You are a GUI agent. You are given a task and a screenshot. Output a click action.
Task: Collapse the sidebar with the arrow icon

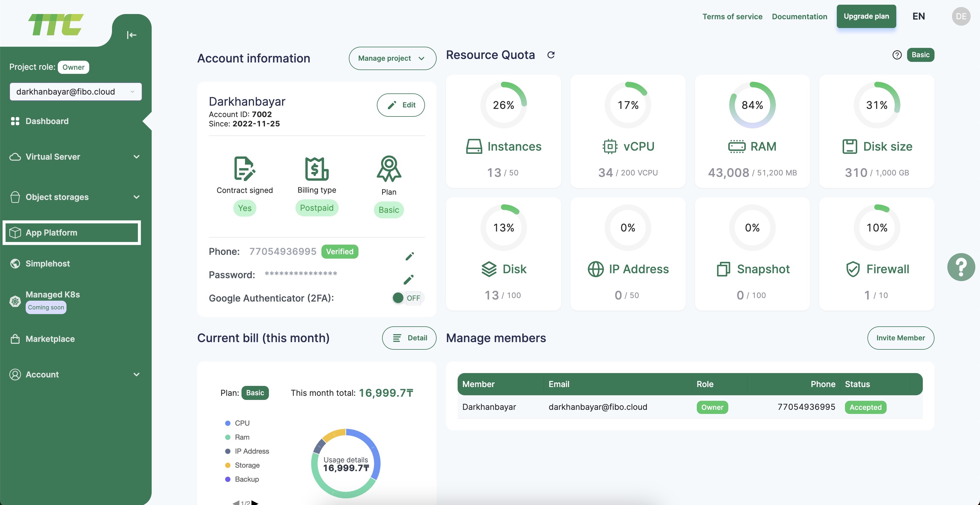[x=131, y=35]
